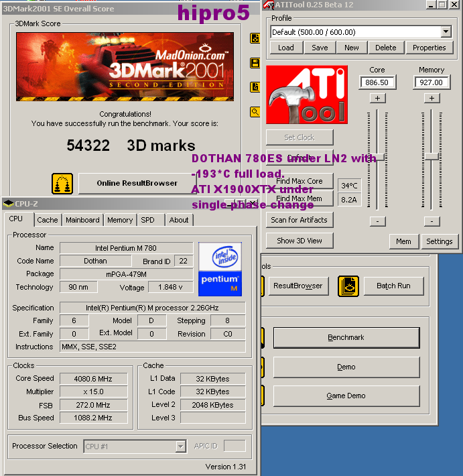Screen dimensions: 463x476
Task: Click the Voltage 1.848 v value
Action: coord(170,287)
